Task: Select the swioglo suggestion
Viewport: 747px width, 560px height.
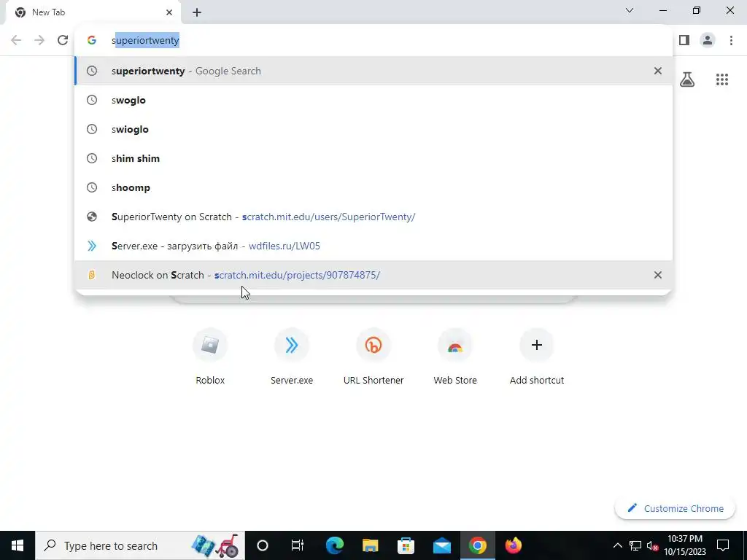Action: pyautogui.click(x=373, y=129)
